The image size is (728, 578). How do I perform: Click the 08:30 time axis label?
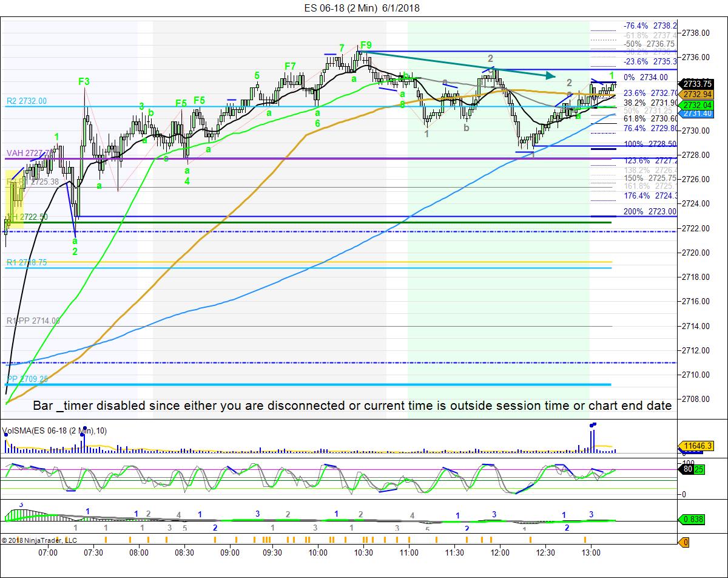coord(184,552)
